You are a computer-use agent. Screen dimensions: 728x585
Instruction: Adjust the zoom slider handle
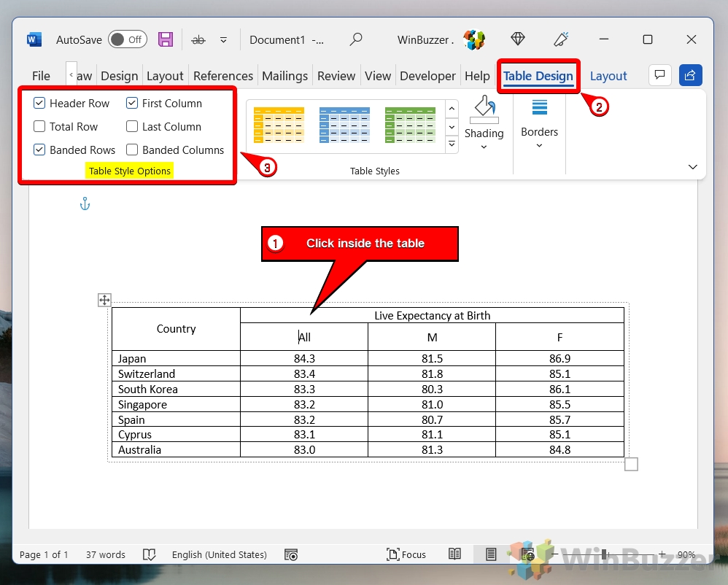[604, 554]
